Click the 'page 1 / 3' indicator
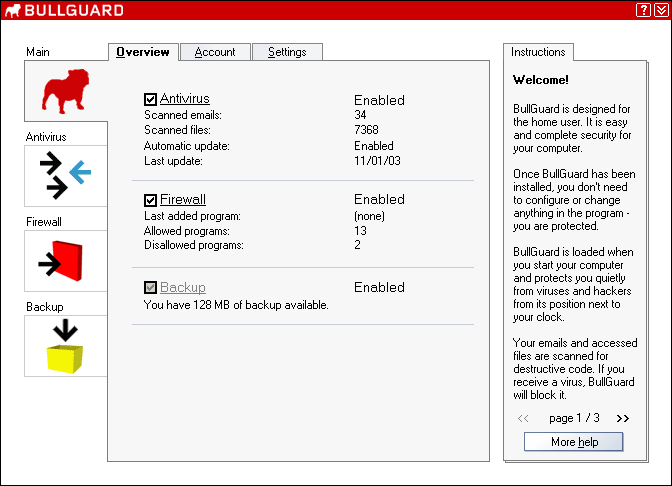Image resolution: width=672 pixels, height=486 pixels. pyautogui.click(x=574, y=418)
